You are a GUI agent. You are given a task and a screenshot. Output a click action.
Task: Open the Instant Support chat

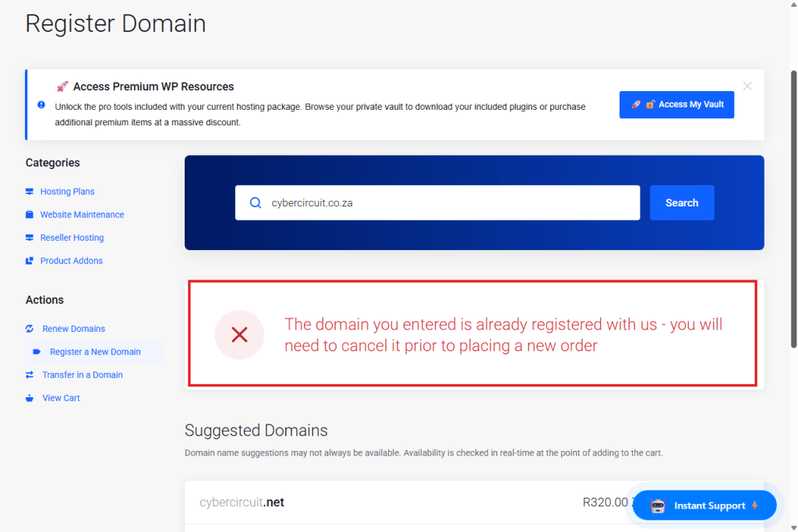click(704, 506)
